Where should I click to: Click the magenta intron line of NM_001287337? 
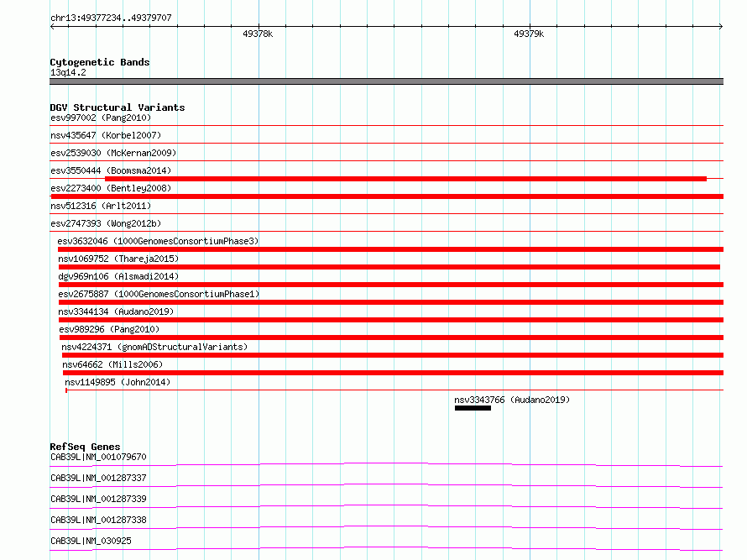tap(386, 485)
